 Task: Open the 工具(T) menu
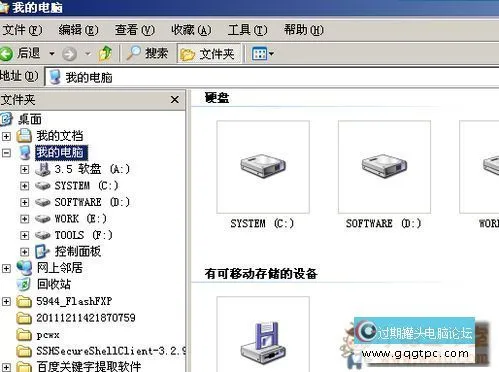(247, 30)
